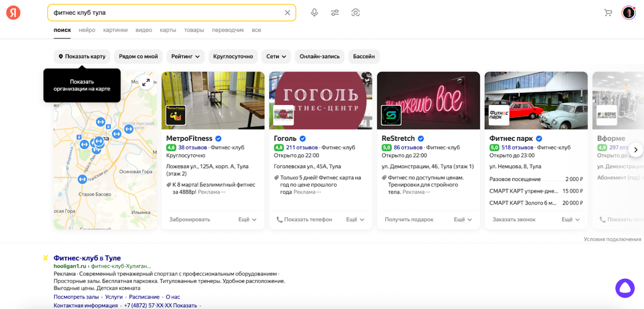This screenshot has height=309, width=644.
Task: Toggle the Рядом со мной filter
Action: coord(138,57)
